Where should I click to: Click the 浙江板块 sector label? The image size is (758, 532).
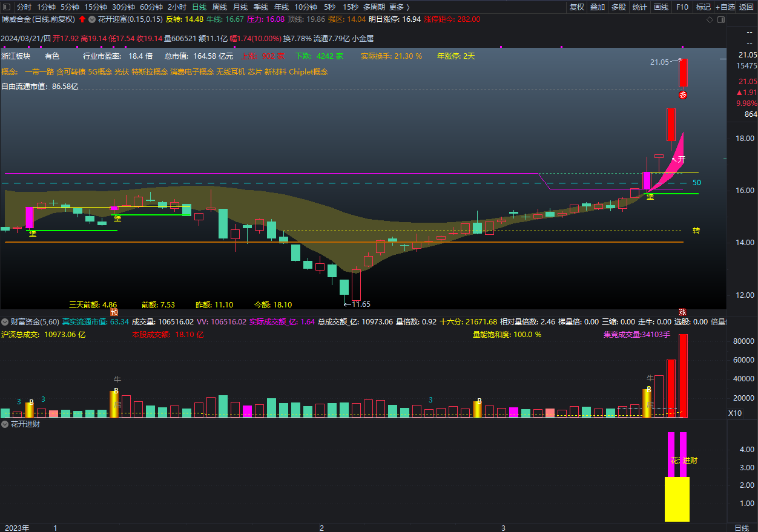click(x=16, y=56)
